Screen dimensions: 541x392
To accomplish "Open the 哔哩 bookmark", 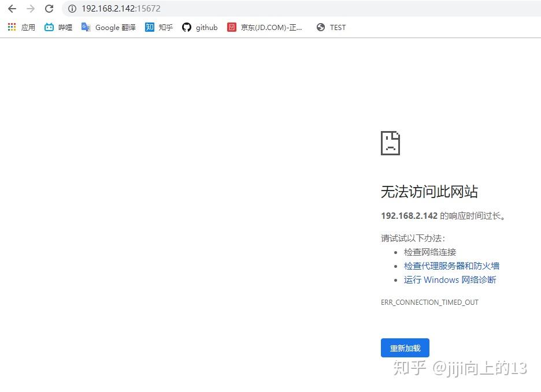I will (65, 27).
